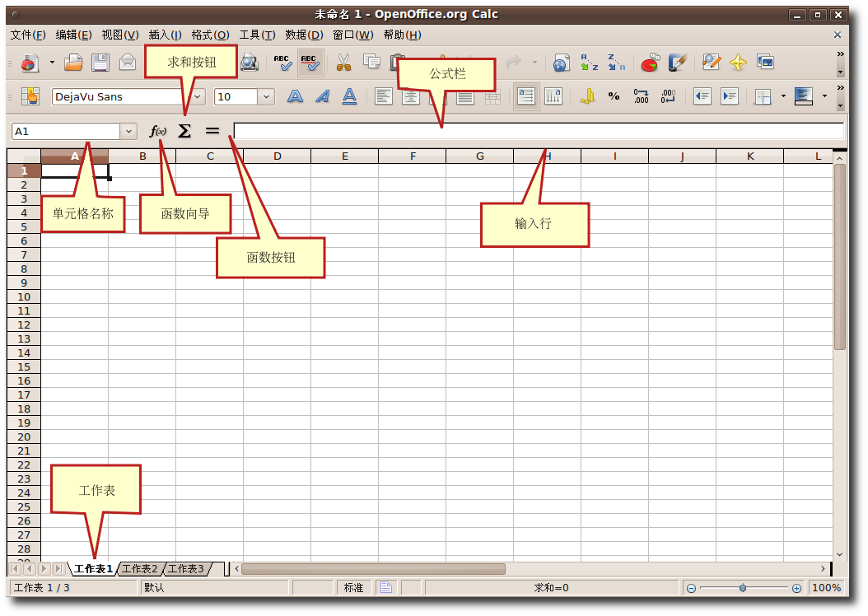Toggle top-to-bottom text direction icon

point(553,97)
